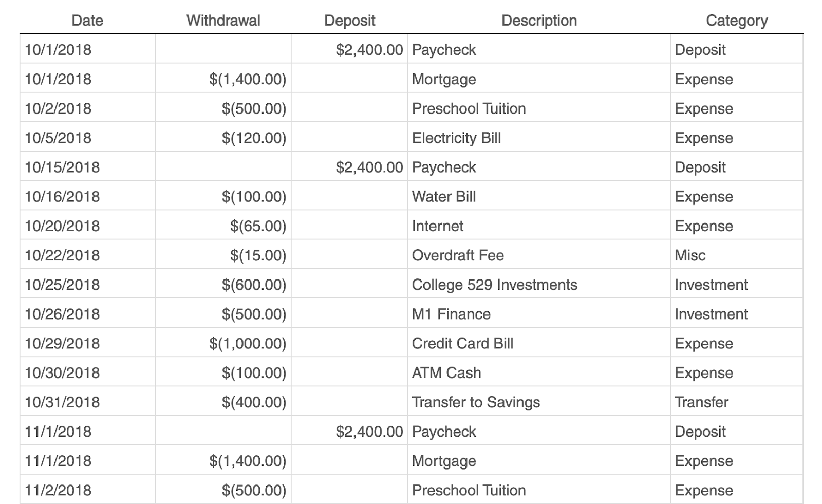
Task: Click the Withdrawal column header
Action: coord(223,21)
